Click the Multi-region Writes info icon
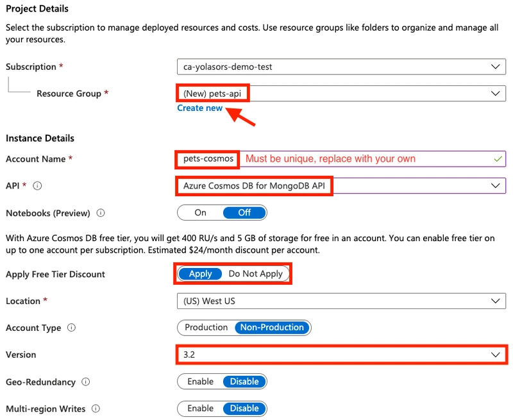The image size is (513, 420). (96, 408)
